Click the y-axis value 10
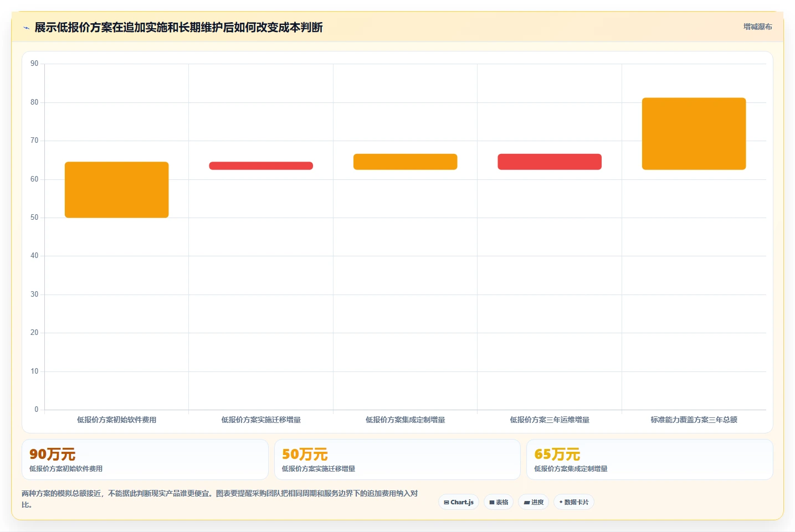The width and height of the screenshot is (795, 532). pos(34,371)
